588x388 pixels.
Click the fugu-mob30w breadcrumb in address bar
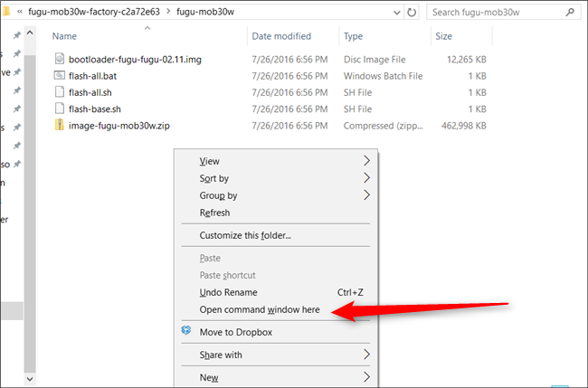(205, 12)
